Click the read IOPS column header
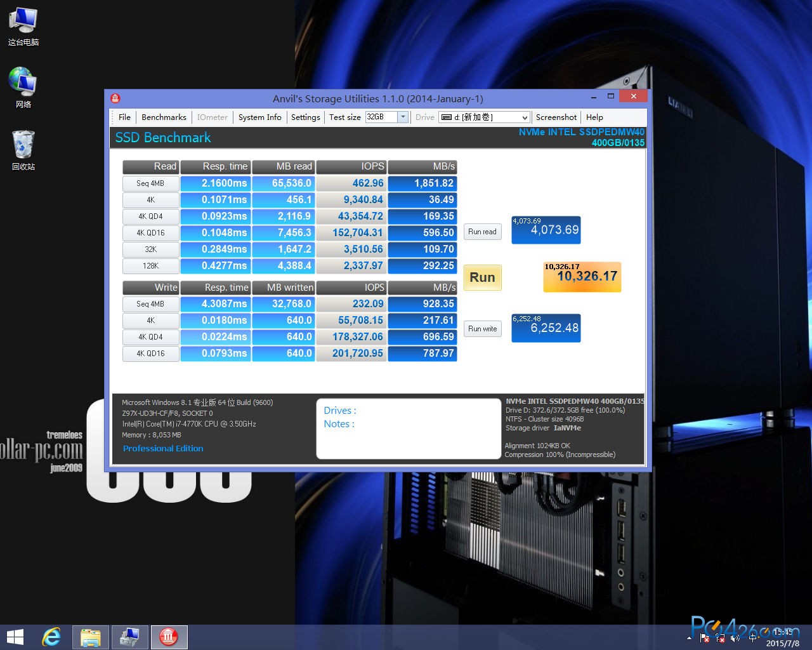The height and width of the screenshot is (650, 812). [x=351, y=166]
